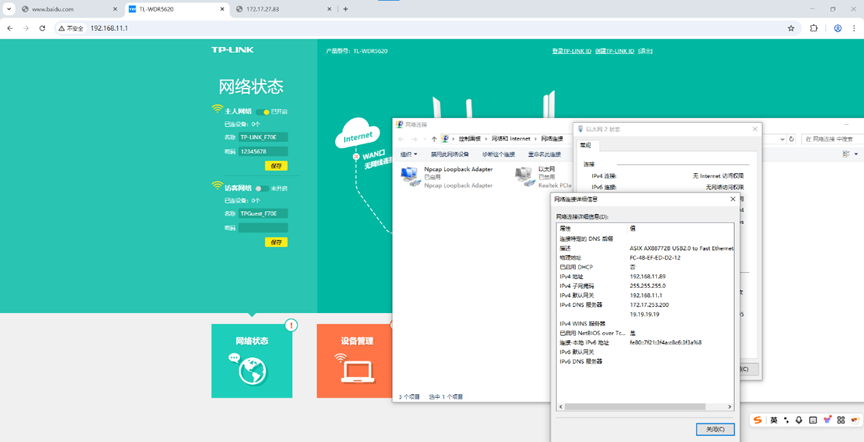This screenshot has height=442, width=864.
Task: Open a new browser tab
Action: click(345, 9)
